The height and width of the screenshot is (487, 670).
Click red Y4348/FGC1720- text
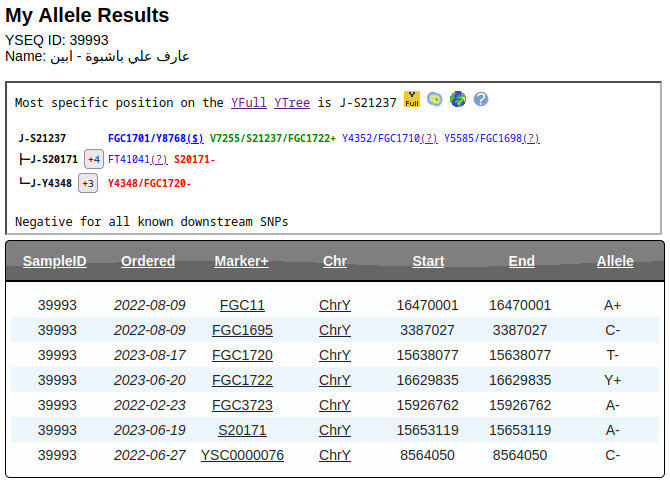(149, 183)
